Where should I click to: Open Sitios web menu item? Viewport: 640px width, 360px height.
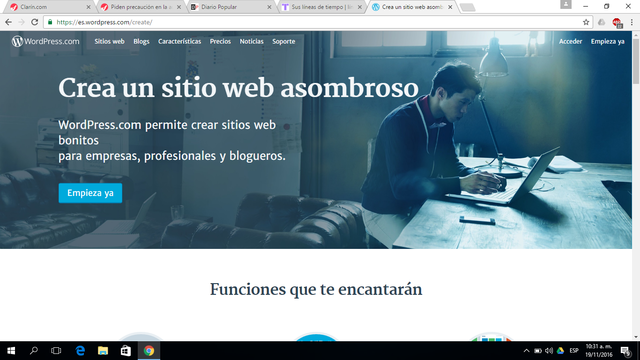pyautogui.click(x=109, y=41)
